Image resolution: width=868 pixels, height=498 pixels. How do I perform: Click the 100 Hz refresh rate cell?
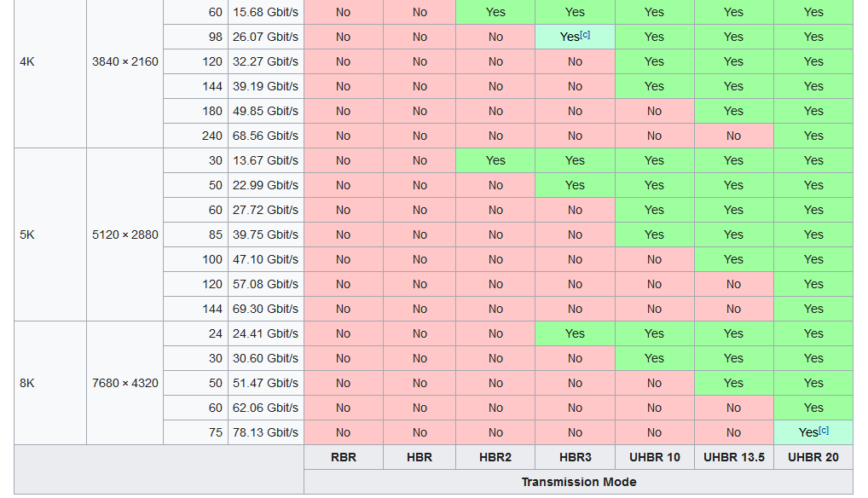pyautogui.click(x=195, y=259)
